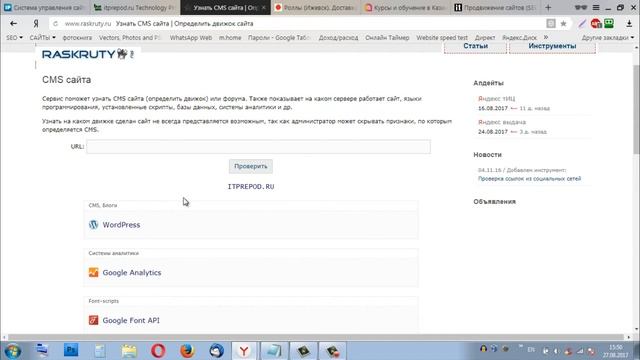The width and height of the screenshot is (640, 360).
Task: Focus the URL input field
Action: [x=258, y=147]
